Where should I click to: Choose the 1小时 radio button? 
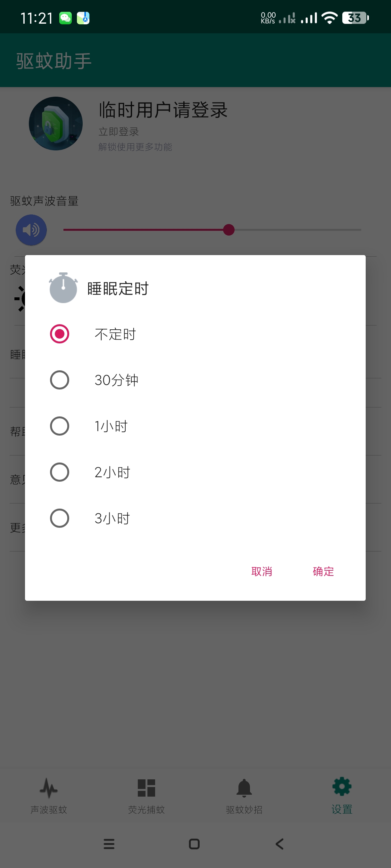[60, 426]
